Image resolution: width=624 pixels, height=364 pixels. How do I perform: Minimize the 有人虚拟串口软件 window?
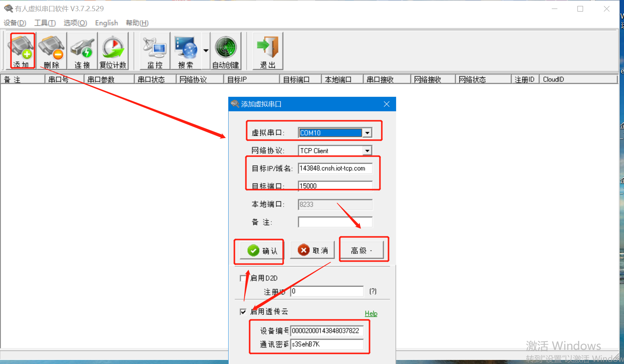click(554, 9)
